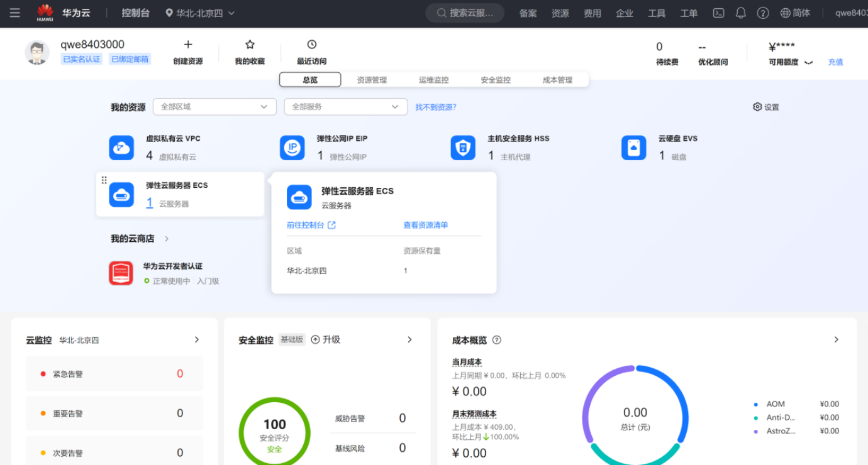This screenshot has height=465, width=868.
Task: Click the 控制台 header link
Action: pyautogui.click(x=135, y=13)
